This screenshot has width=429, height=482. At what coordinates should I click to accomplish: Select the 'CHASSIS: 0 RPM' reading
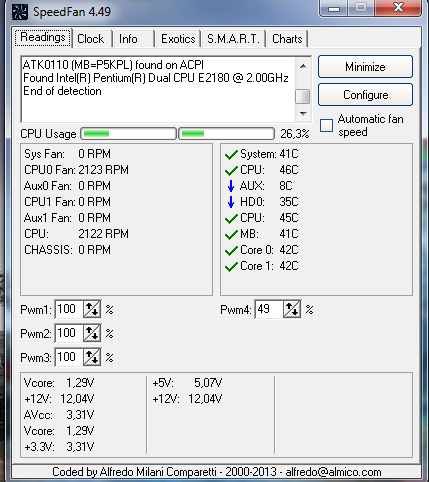click(x=67, y=250)
